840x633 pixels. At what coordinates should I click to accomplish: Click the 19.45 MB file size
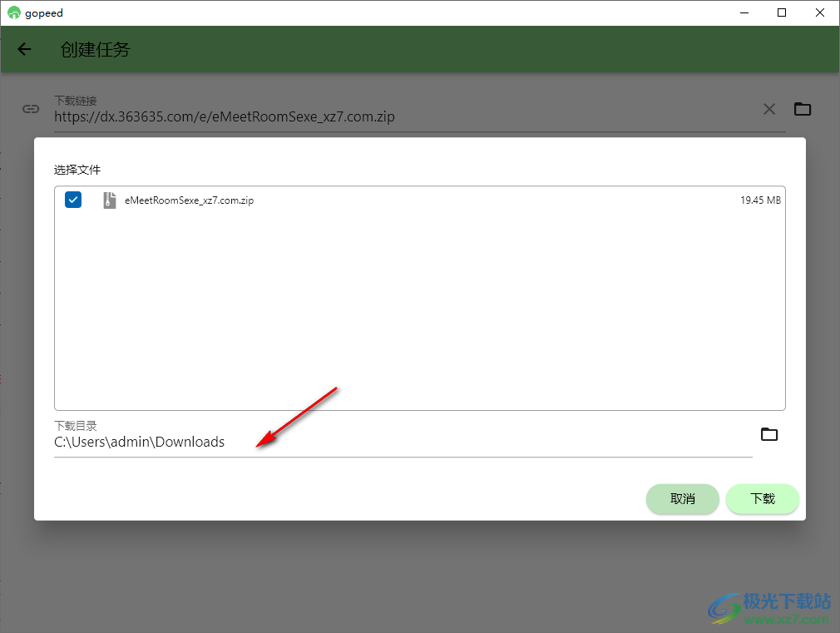(x=760, y=200)
